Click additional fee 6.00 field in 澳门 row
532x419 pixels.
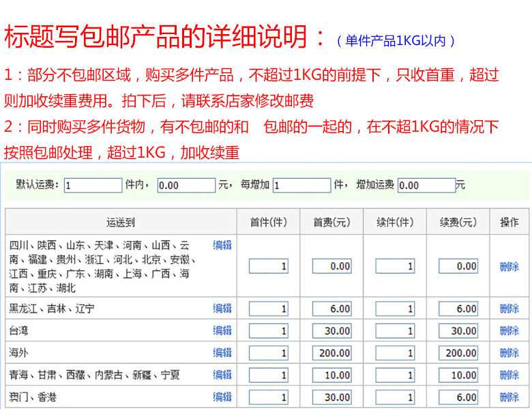458,397
